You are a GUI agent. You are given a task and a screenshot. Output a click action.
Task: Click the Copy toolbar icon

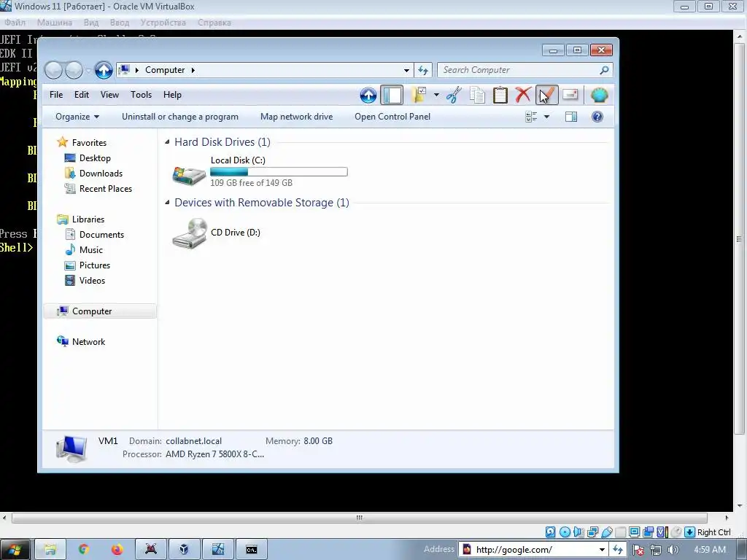point(477,95)
